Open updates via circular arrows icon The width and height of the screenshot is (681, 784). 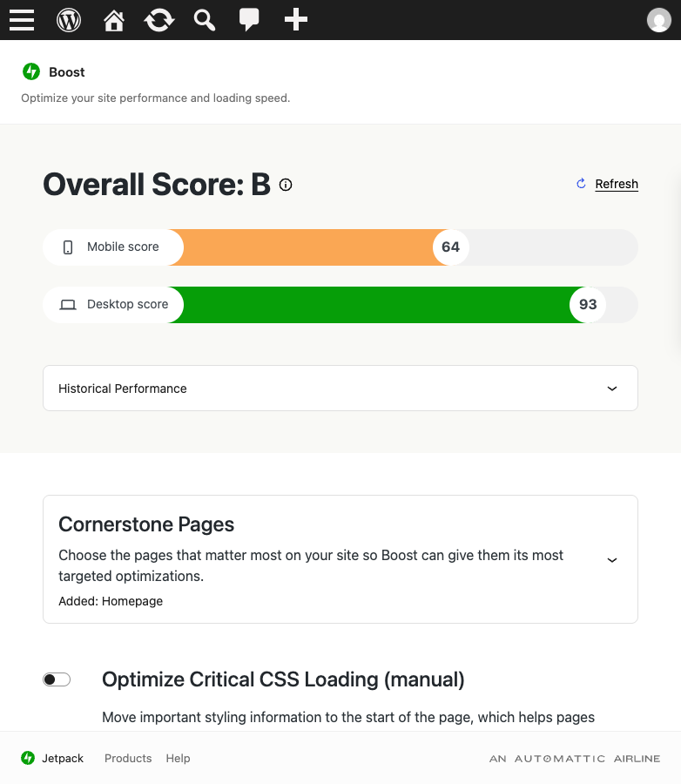pos(159,21)
